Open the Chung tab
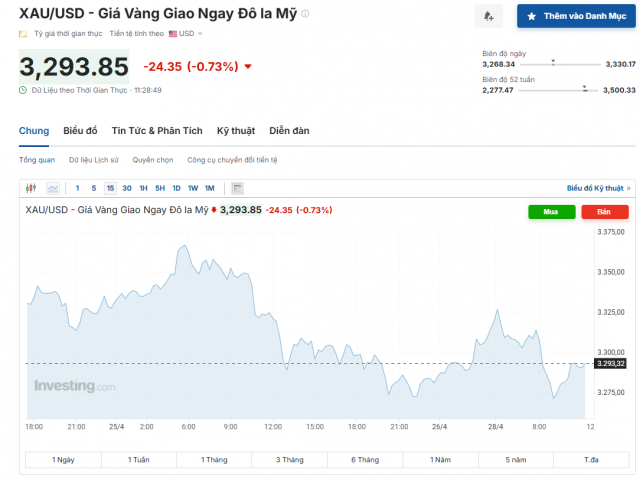The width and height of the screenshot is (640, 480). pyautogui.click(x=34, y=131)
